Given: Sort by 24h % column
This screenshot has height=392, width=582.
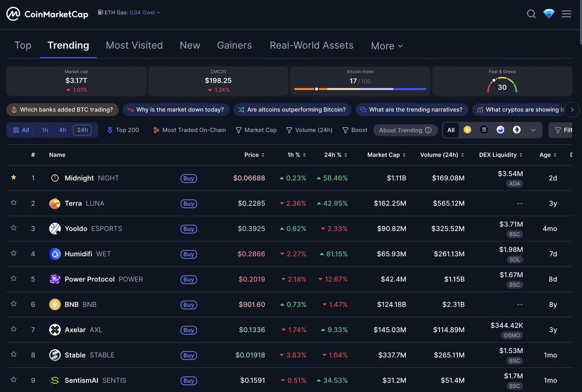Looking at the screenshot, I should pos(336,155).
